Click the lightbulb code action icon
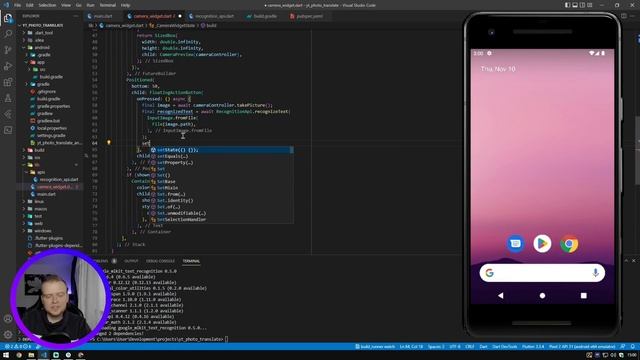 (109, 142)
